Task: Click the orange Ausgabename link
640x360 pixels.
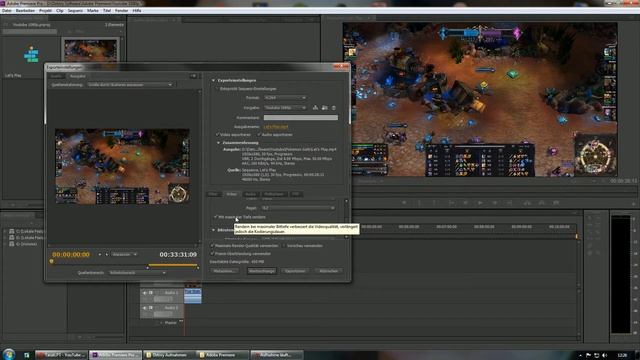Action: pos(276,127)
